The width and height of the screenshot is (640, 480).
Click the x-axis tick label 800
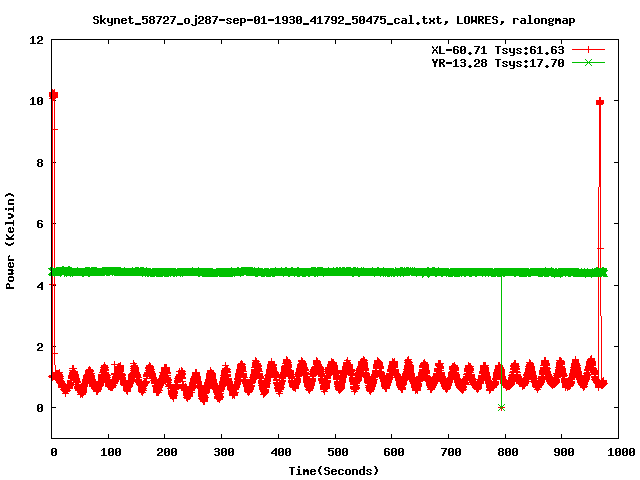(508, 452)
